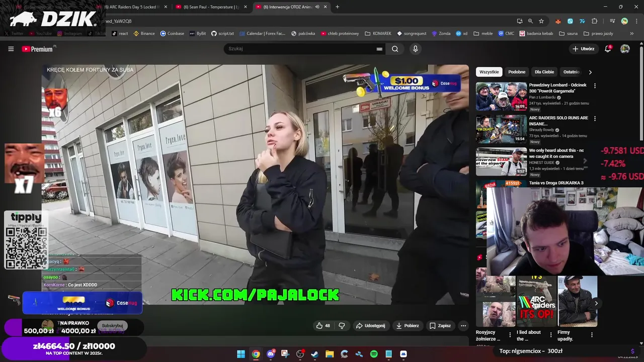644x362 pixels.
Task: Show next shelf videos with arrow
Action: (x=596, y=303)
